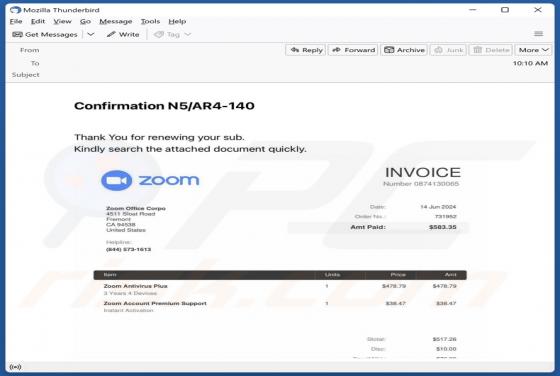Click the helpline number (844) 573-1613

(x=129, y=249)
